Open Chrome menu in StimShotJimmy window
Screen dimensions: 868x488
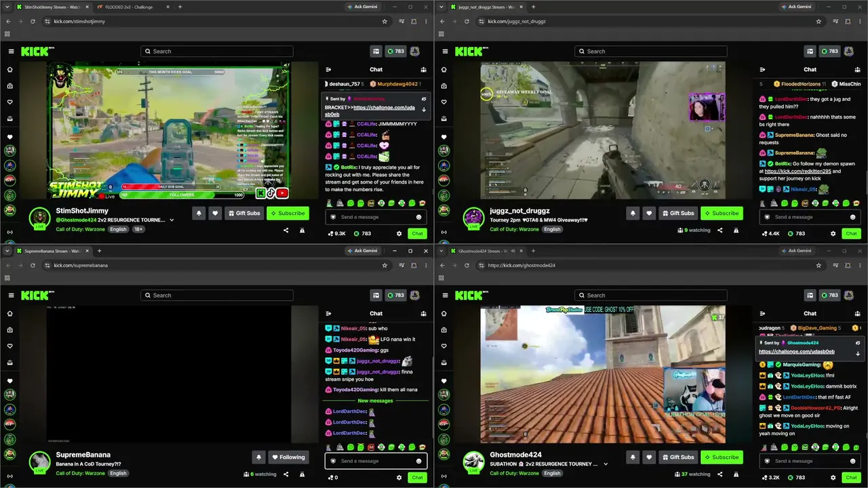pyautogui.click(x=426, y=21)
